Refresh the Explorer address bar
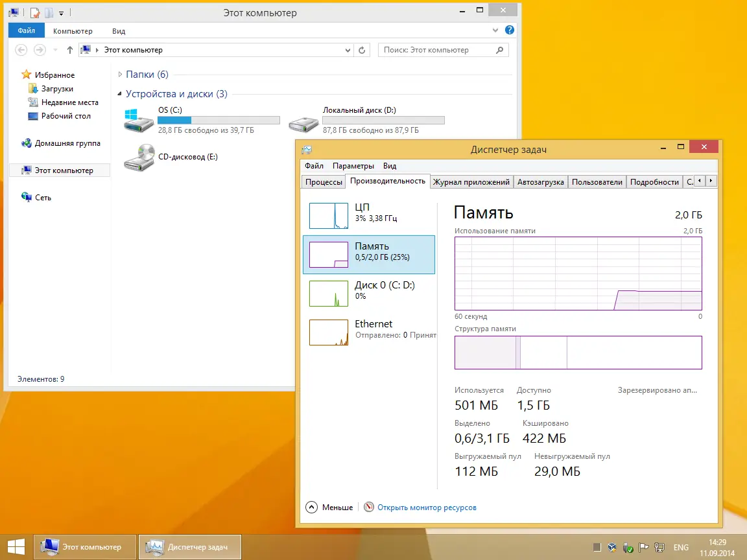Screen dimensions: 747x560 [x=362, y=50]
